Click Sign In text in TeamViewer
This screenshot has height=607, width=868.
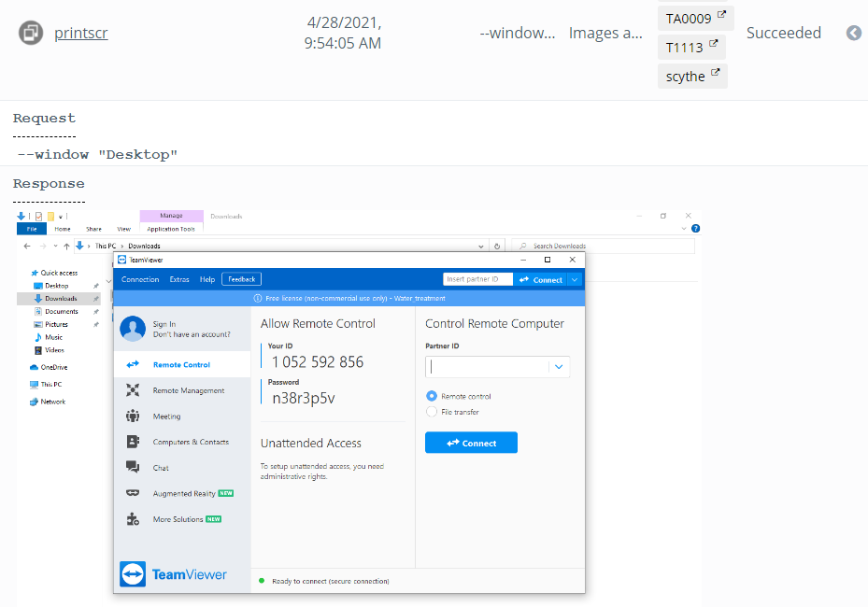pos(164,324)
